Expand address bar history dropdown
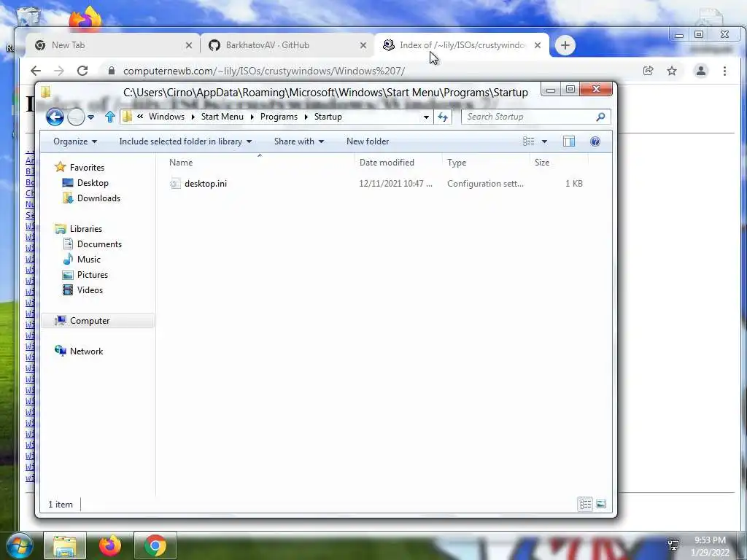The width and height of the screenshot is (747, 560). tap(426, 117)
